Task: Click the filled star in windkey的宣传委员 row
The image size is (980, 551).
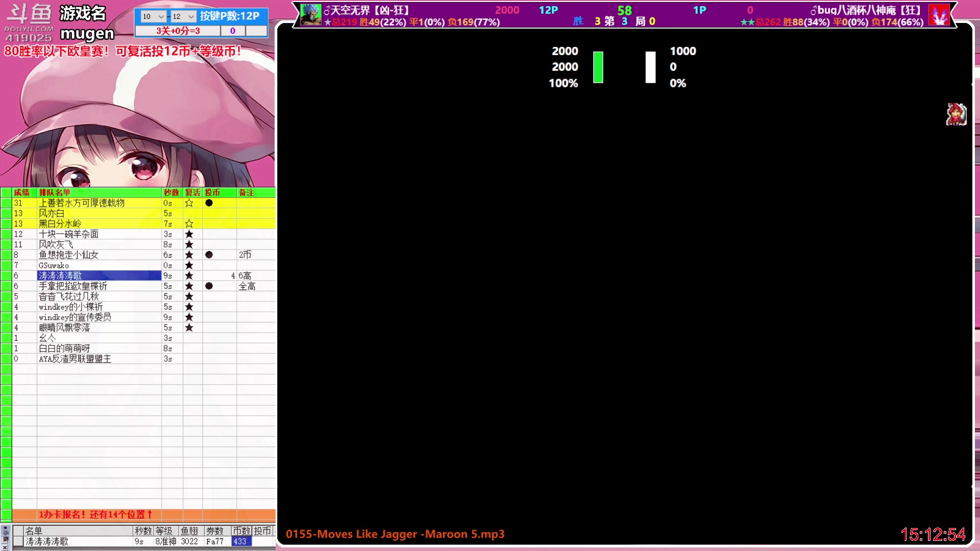Action: tap(189, 317)
